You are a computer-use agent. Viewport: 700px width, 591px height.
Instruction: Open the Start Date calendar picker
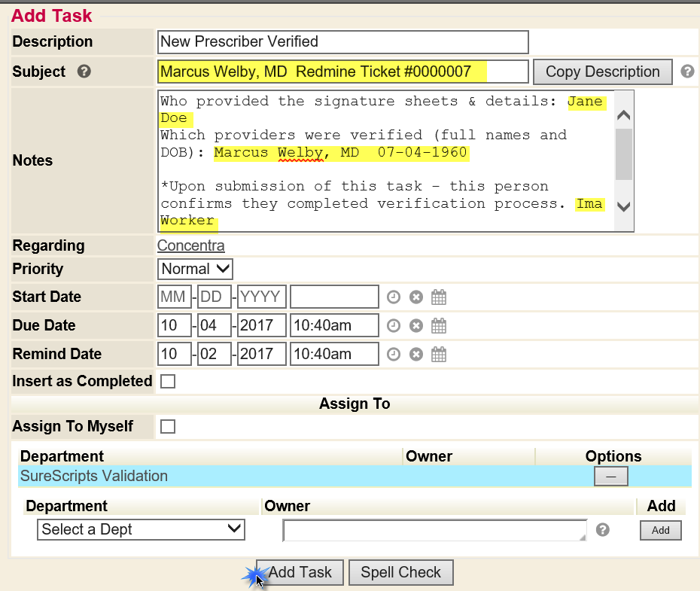[x=439, y=297]
